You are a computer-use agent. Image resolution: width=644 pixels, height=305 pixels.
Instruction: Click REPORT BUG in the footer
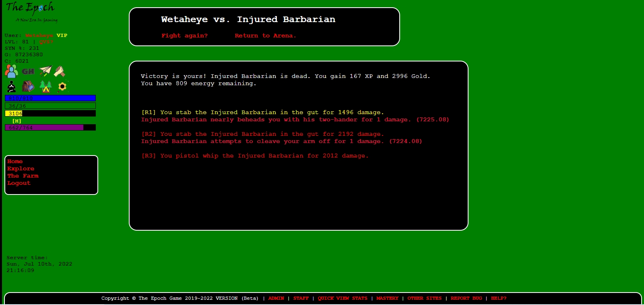tap(466, 298)
